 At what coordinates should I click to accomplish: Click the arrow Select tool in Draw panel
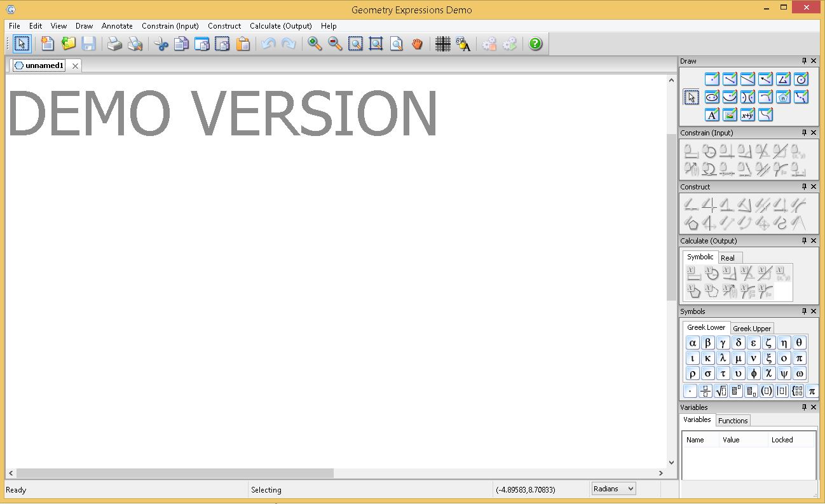click(x=692, y=97)
